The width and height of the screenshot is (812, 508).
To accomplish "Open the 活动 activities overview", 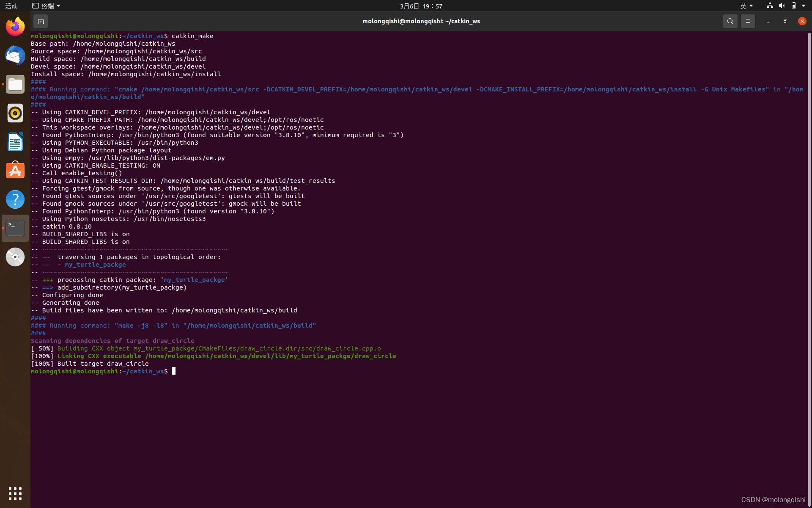I will click(x=11, y=6).
